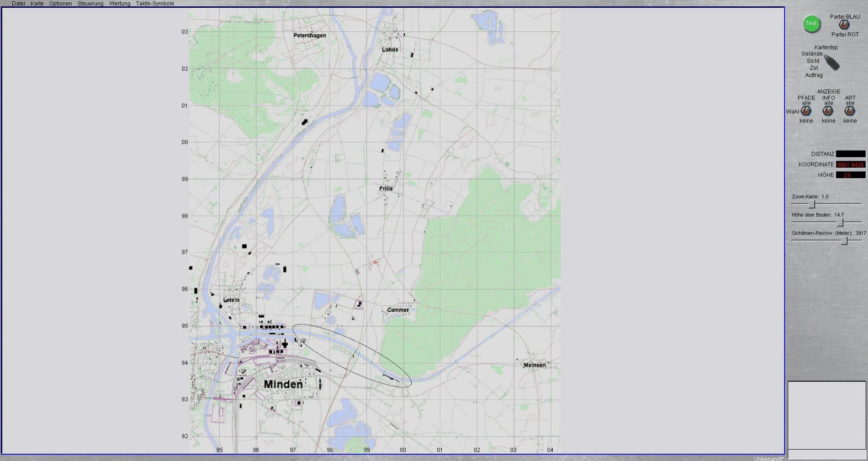Open the Wertung menu
This screenshot has width=868, height=461.
click(x=120, y=4)
